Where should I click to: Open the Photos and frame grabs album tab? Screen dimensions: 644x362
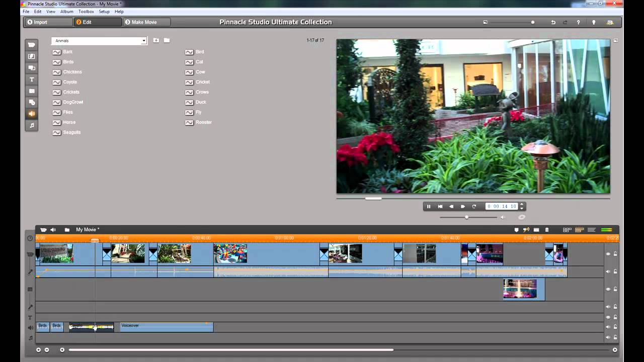click(32, 91)
